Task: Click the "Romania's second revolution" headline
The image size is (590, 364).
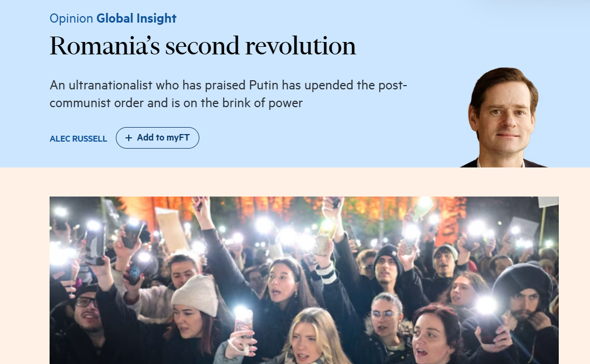Action: tap(203, 46)
